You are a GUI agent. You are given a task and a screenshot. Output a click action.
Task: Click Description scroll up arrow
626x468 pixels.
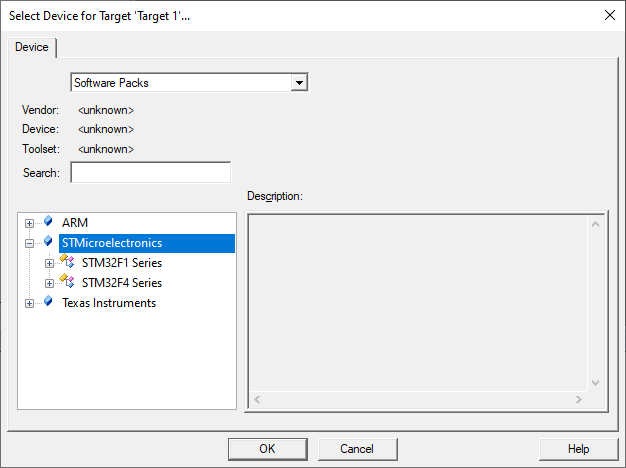(x=595, y=224)
